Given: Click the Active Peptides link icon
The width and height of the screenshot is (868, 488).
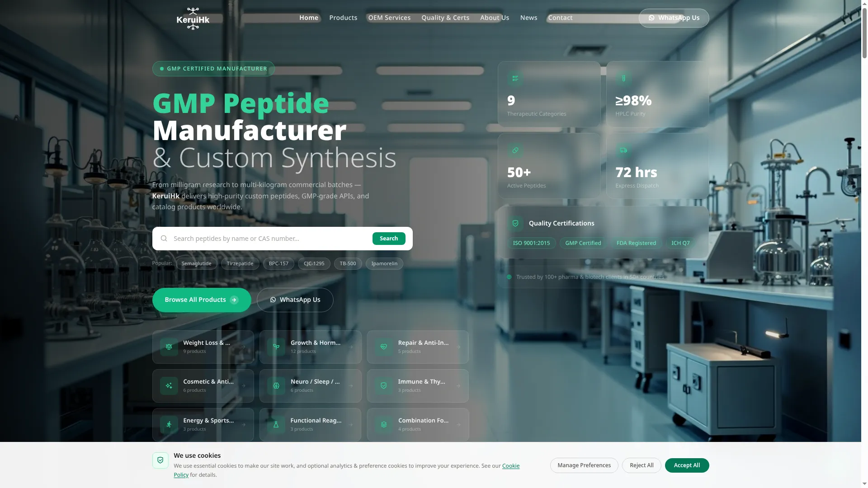Looking at the screenshot, I should (515, 150).
